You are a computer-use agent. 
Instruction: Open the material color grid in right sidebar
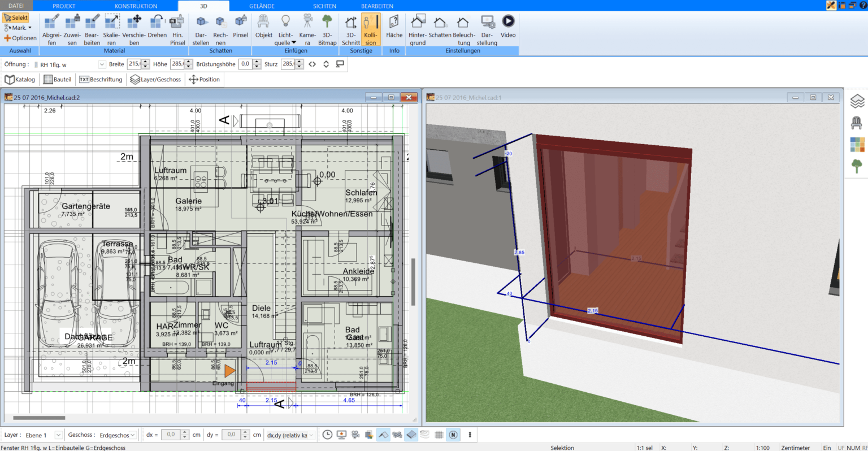click(857, 145)
